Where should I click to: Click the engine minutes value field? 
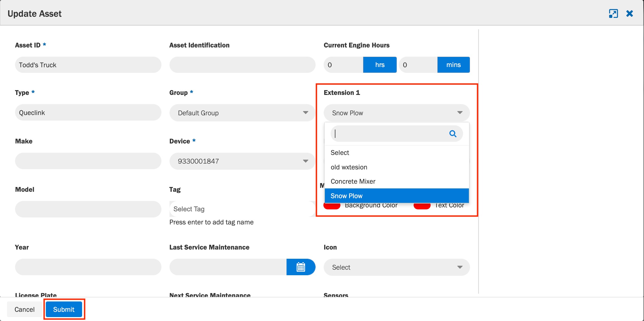(418, 65)
